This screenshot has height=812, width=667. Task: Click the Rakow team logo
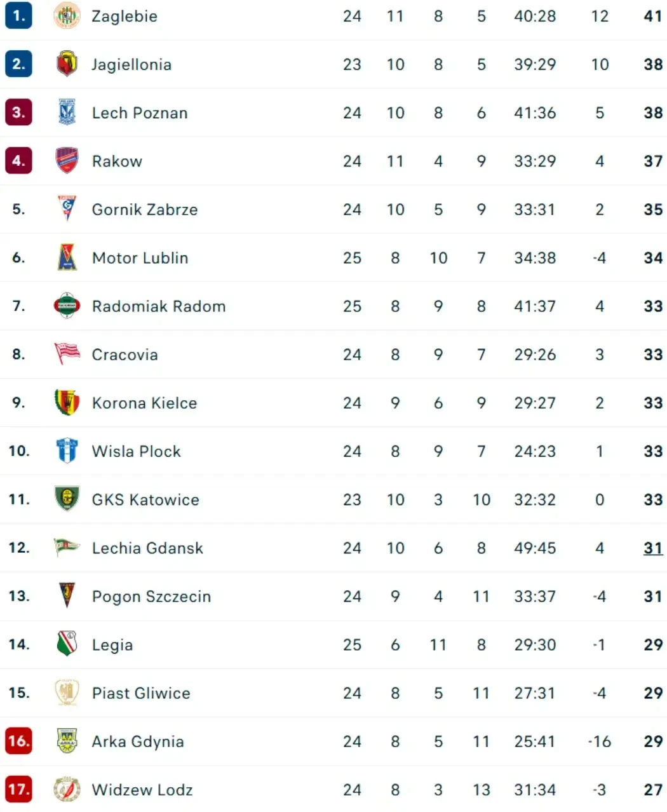[67, 161]
